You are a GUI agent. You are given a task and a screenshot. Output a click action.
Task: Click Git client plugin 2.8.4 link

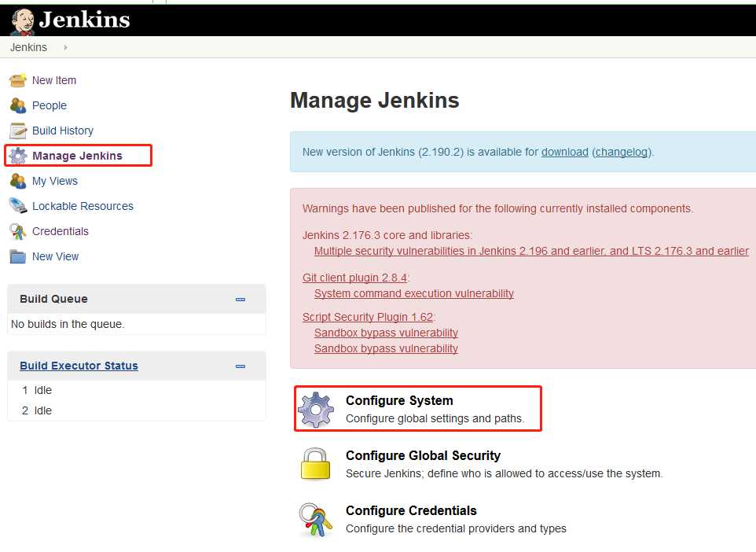354,278
